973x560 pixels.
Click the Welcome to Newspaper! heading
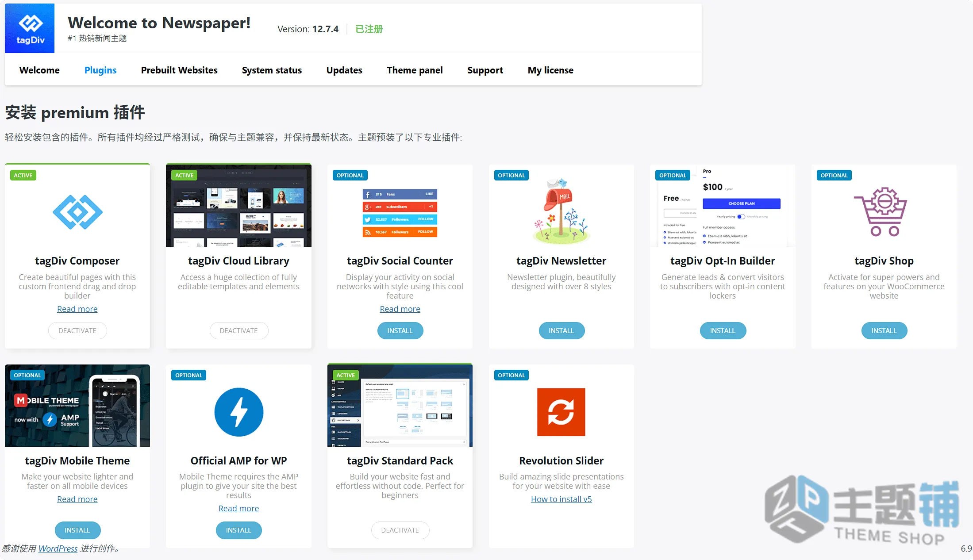159,23
